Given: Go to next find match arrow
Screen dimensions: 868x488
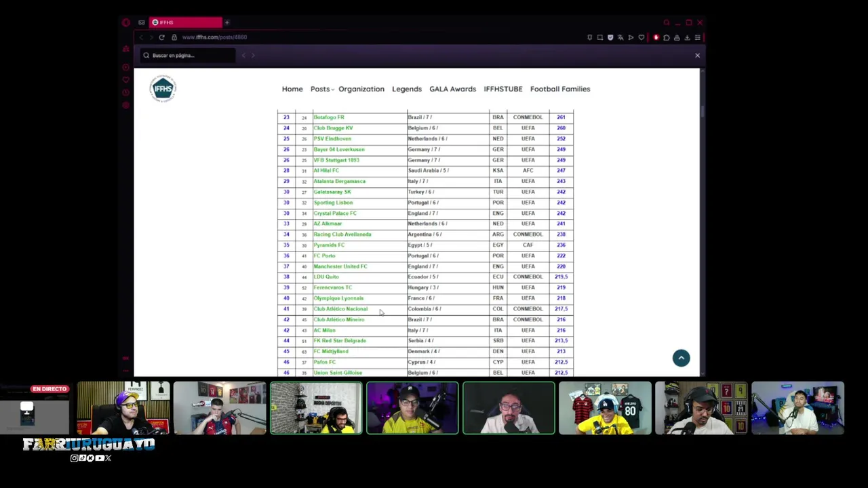Looking at the screenshot, I should click(253, 56).
